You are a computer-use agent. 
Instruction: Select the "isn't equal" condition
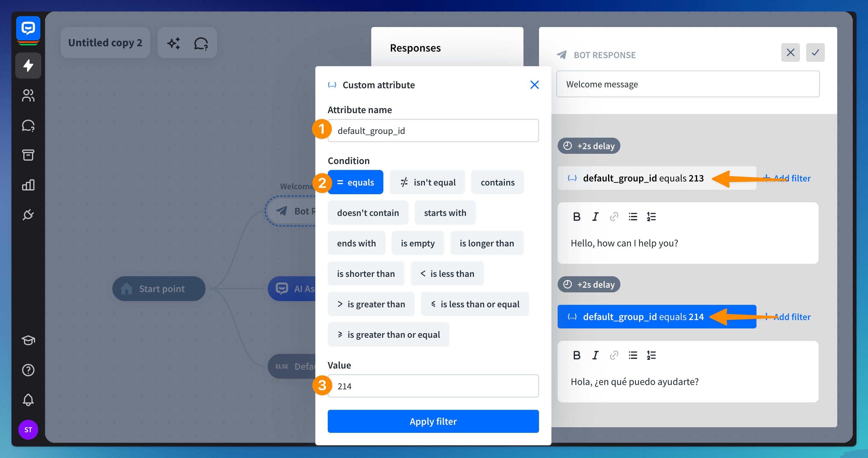pos(427,182)
